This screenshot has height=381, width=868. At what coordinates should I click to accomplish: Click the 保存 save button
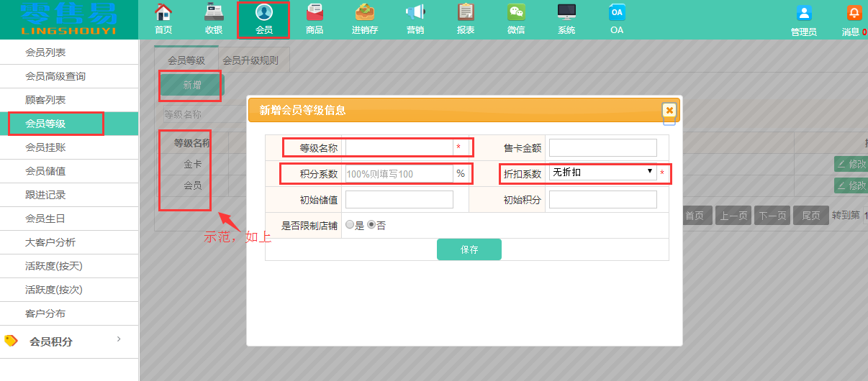point(469,249)
